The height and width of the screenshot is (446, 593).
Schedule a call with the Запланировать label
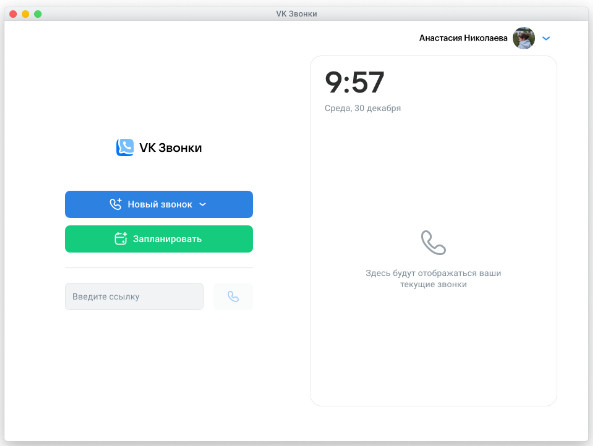coord(167,239)
